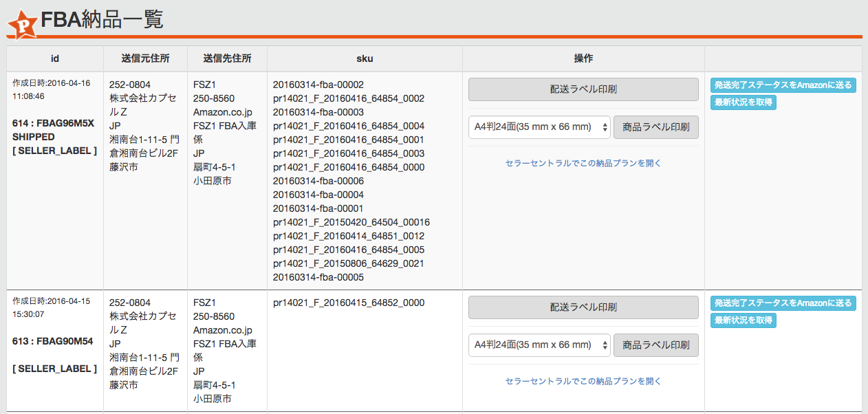Click the orange star P logo icon
This screenshot has height=414, width=868.
coord(23,23)
